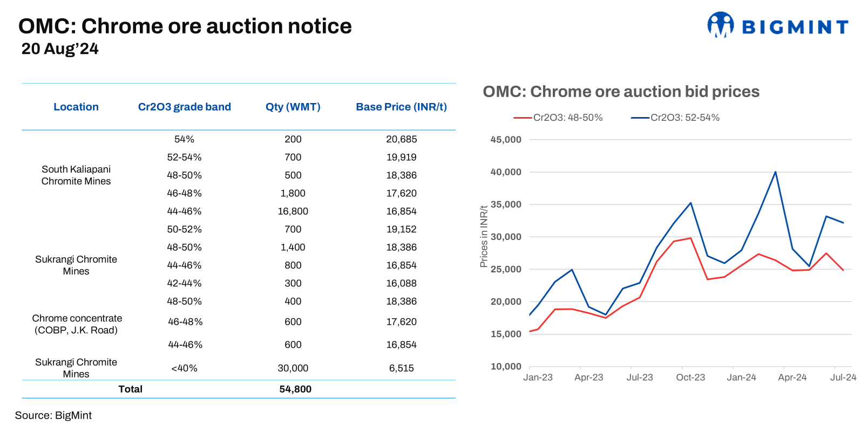Click the 20 Aug'24 date subtitle

60,49
